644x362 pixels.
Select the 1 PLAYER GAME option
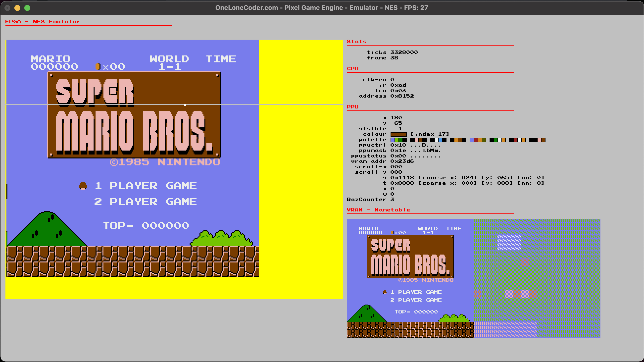[x=146, y=186]
